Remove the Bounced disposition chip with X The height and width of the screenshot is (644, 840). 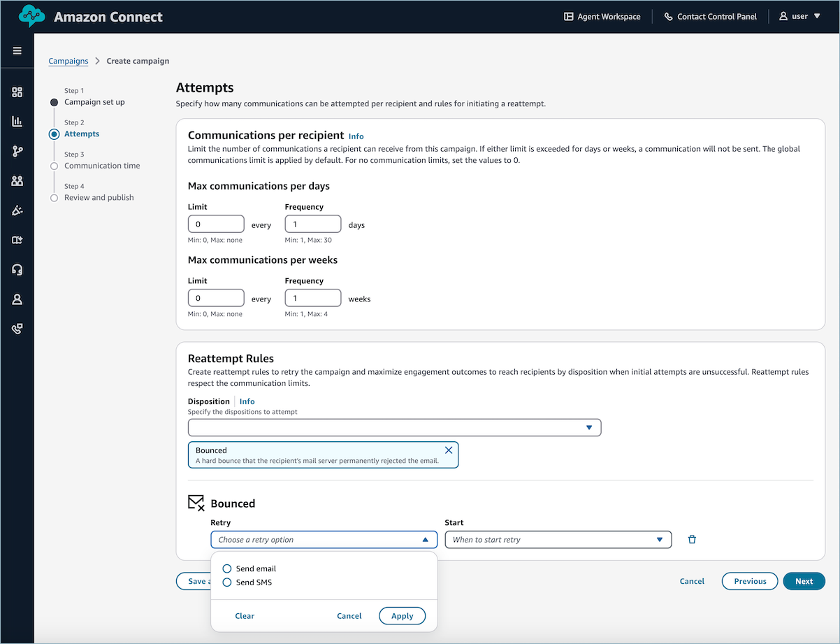(x=449, y=450)
